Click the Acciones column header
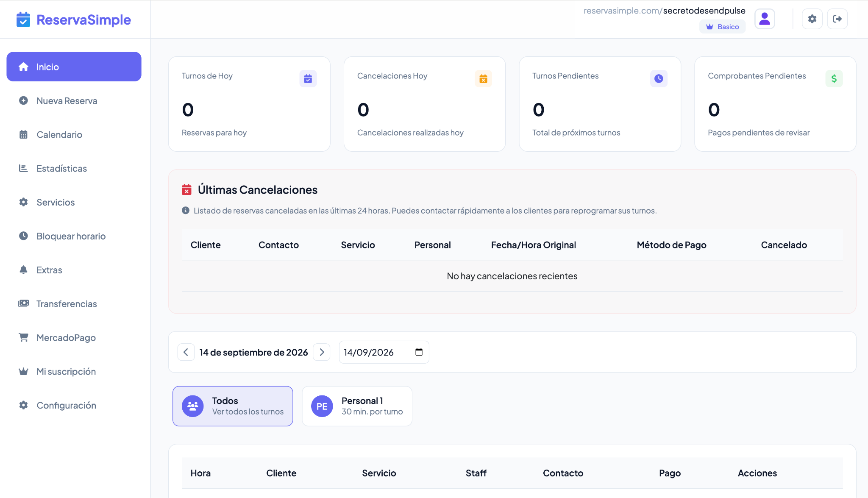The width and height of the screenshot is (868, 498). (x=757, y=473)
